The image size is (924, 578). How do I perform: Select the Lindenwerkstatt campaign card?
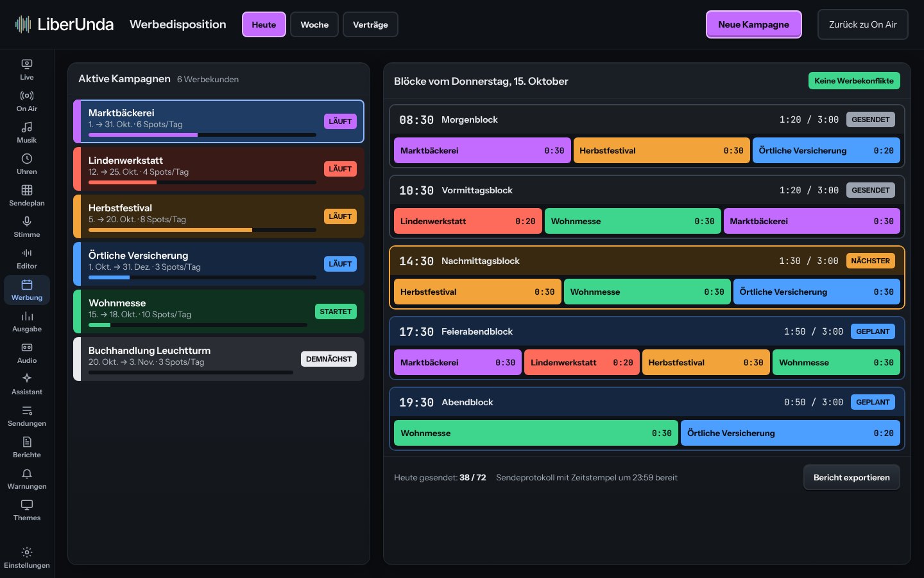tap(219, 169)
